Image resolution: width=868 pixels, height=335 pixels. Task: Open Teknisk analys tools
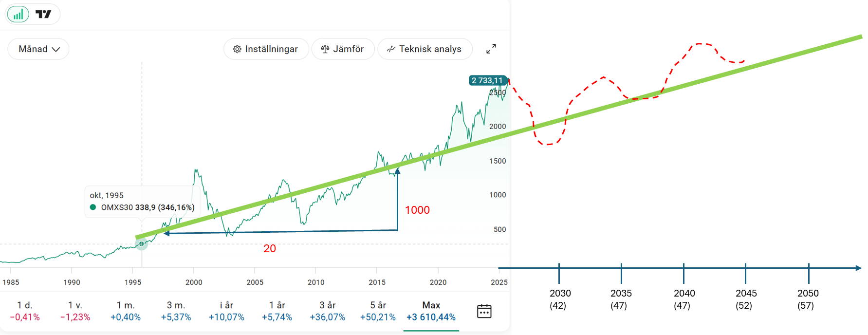(425, 49)
